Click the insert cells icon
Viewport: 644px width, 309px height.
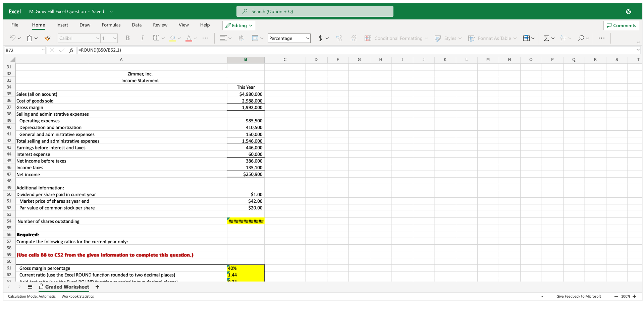[526, 38]
